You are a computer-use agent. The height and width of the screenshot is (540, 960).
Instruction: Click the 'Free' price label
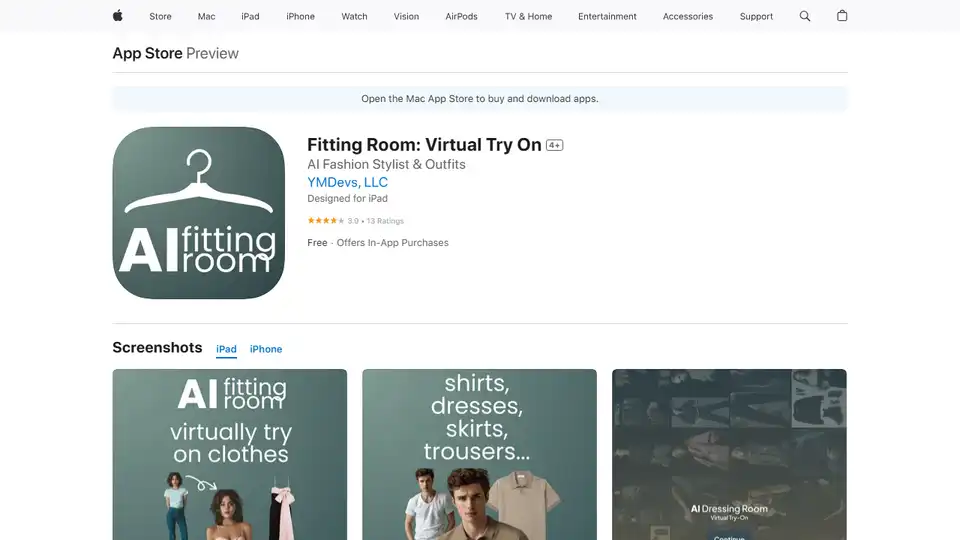click(x=317, y=242)
